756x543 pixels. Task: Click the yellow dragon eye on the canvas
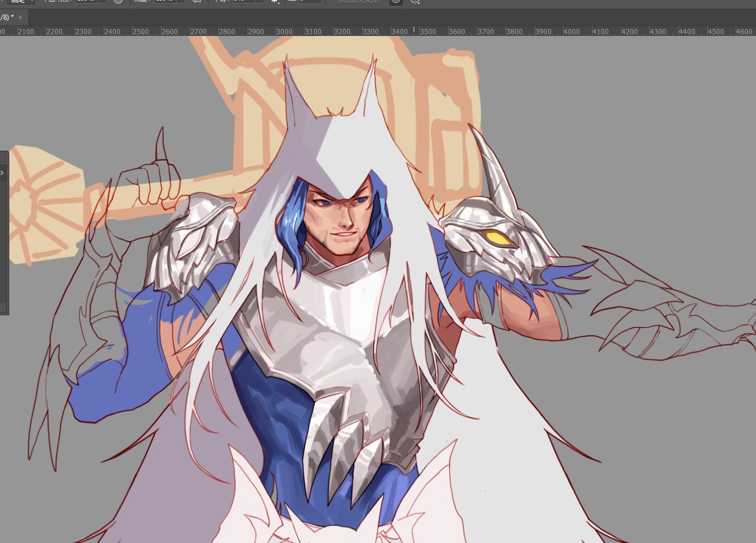pos(499,238)
